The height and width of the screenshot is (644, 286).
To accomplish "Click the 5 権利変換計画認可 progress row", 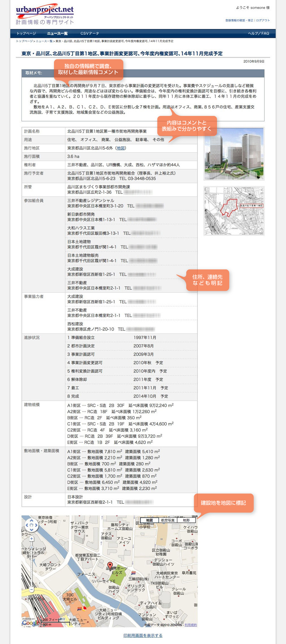I will pos(131,371).
